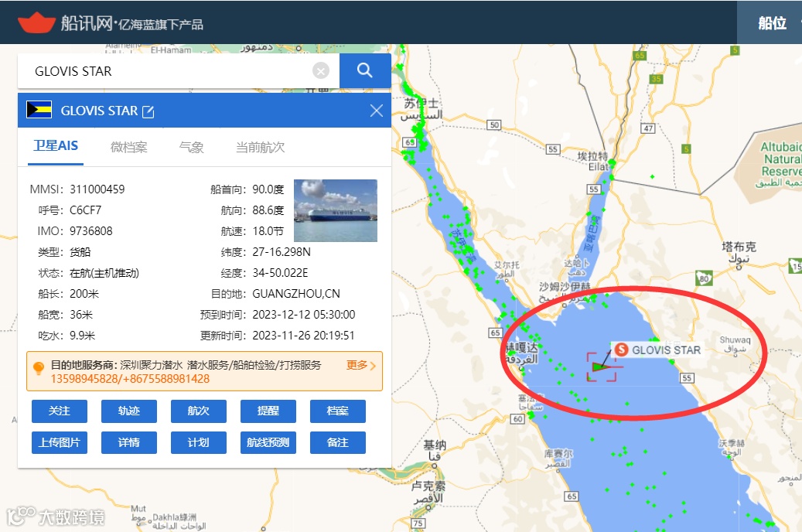Click the 计划 button
This screenshot has width=802, height=532.
tap(199, 442)
